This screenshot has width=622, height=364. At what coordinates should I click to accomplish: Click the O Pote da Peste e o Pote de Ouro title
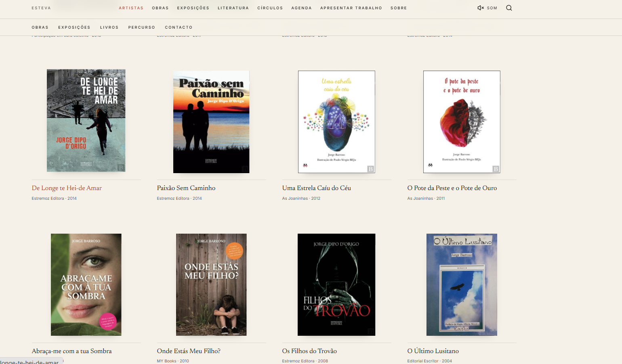tap(452, 188)
